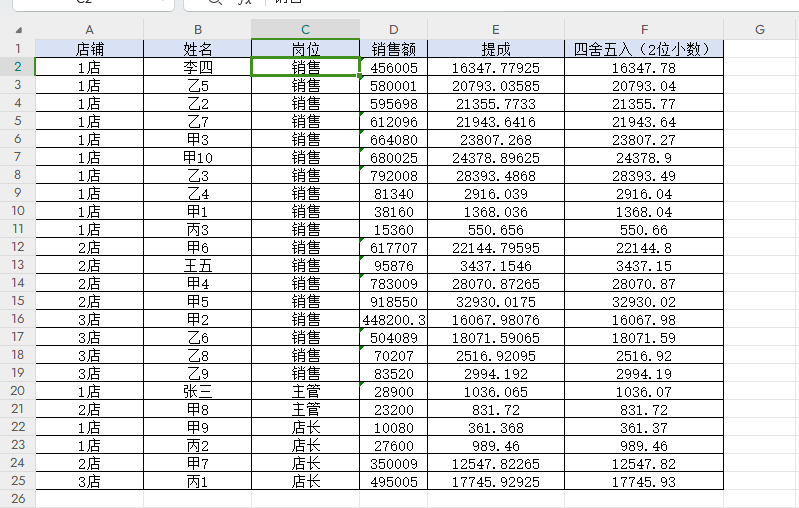Select the 主管 cell in 甲8's row
This screenshot has height=508, width=799.
(306, 409)
